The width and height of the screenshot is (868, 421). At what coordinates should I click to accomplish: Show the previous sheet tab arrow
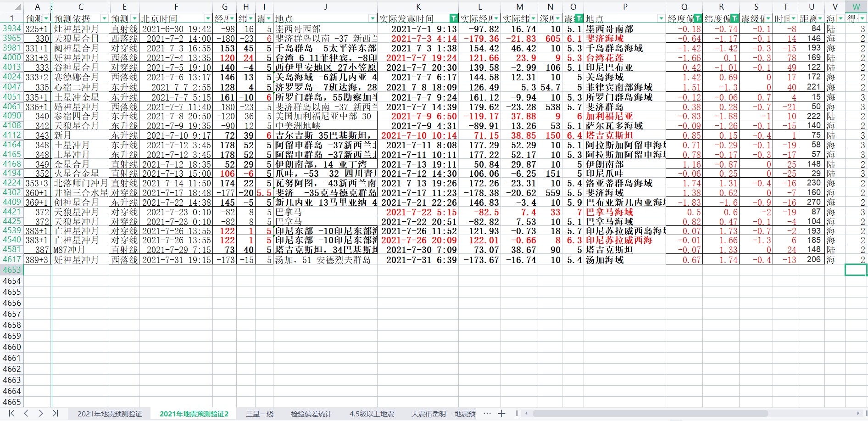click(x=26, y=413)
